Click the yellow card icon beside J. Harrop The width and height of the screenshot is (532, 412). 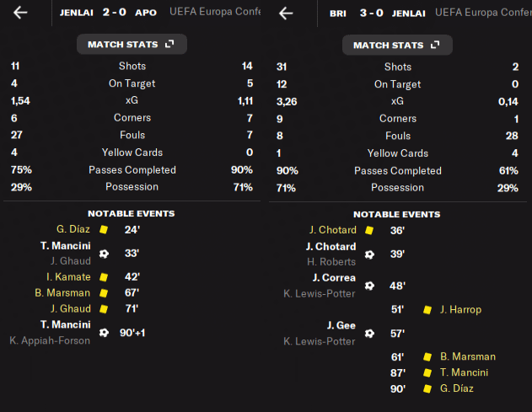[x=427, y=310]
